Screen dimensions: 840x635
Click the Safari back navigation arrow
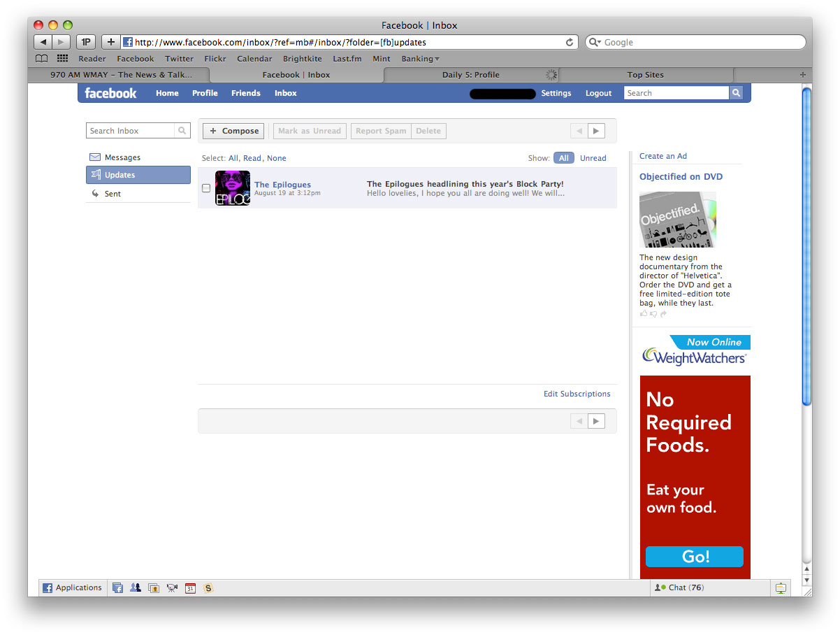(43, 42)
